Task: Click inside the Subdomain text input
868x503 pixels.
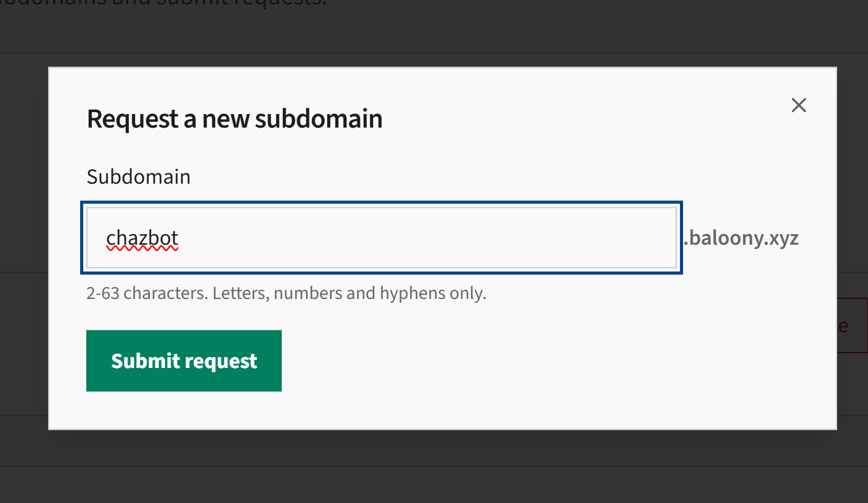Action: click(381, 238)
